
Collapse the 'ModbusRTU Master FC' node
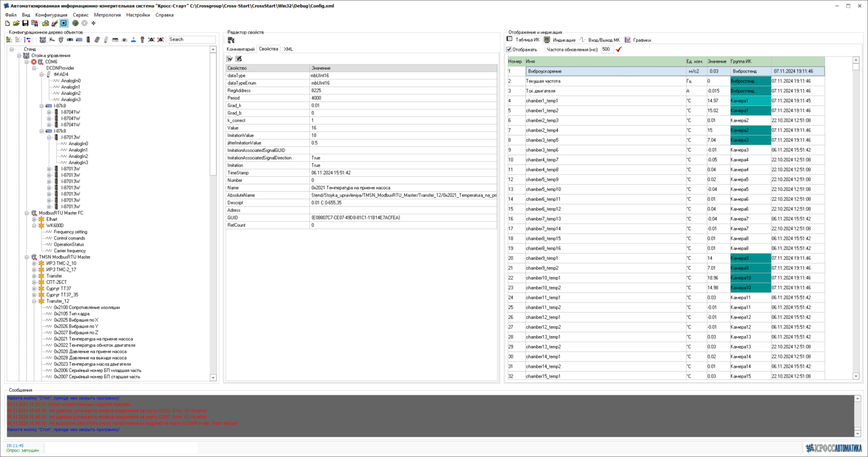click(27, 213)
